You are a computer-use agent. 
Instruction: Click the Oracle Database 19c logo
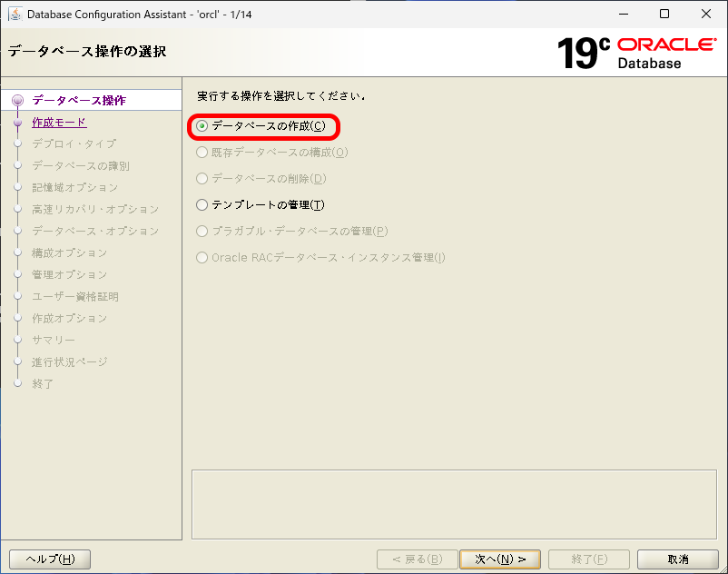(637, 52)
